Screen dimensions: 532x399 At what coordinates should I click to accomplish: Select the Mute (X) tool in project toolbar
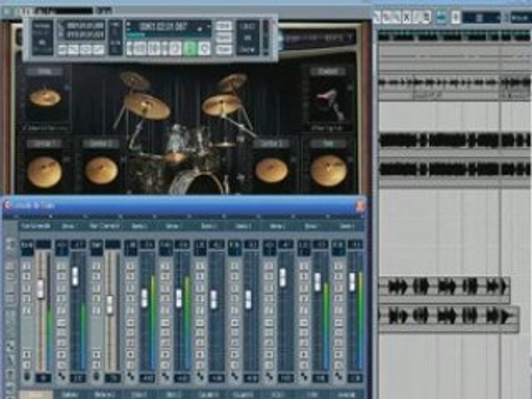[406, 17]
